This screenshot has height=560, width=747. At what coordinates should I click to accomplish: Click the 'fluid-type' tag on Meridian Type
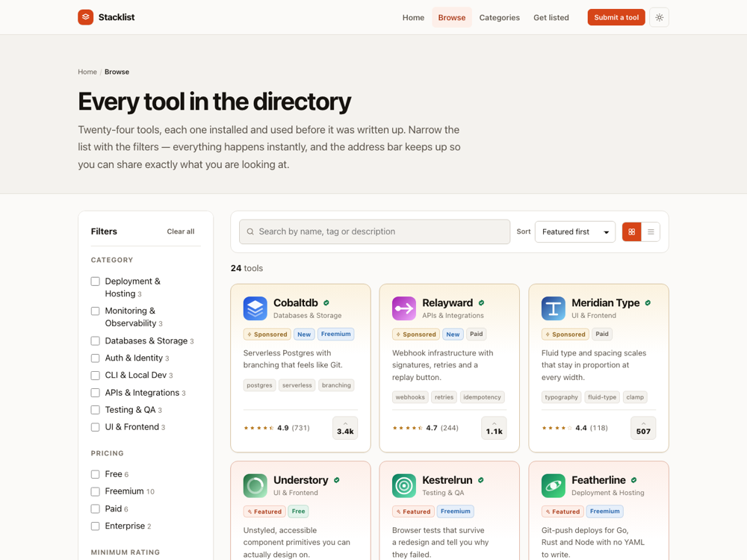tap(602, 397)
